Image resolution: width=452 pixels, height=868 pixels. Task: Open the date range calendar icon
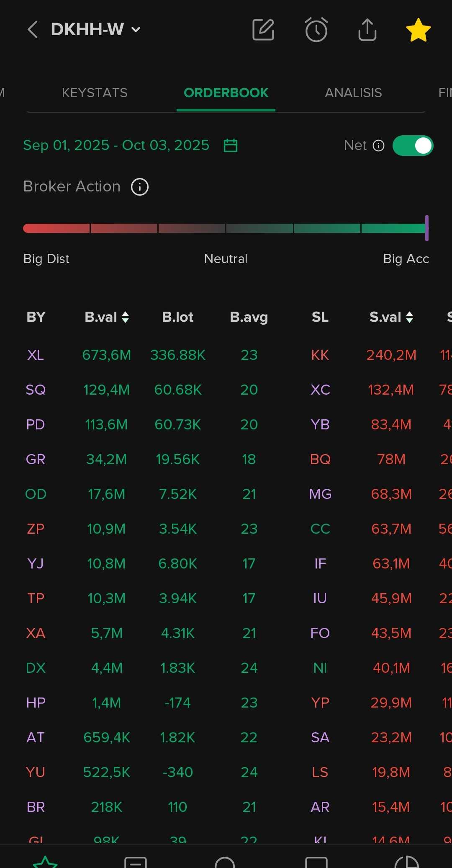[231, 145]
